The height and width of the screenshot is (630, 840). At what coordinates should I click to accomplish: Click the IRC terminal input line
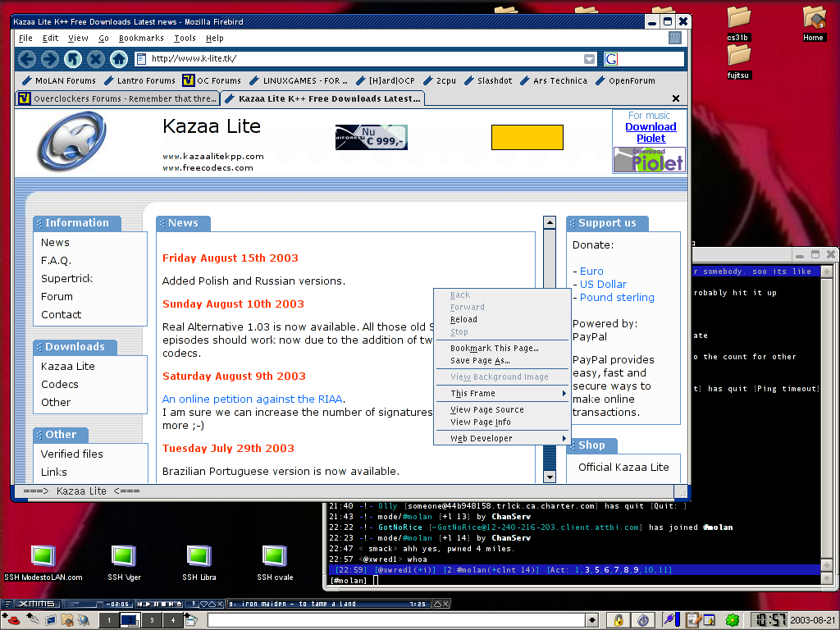573,580
